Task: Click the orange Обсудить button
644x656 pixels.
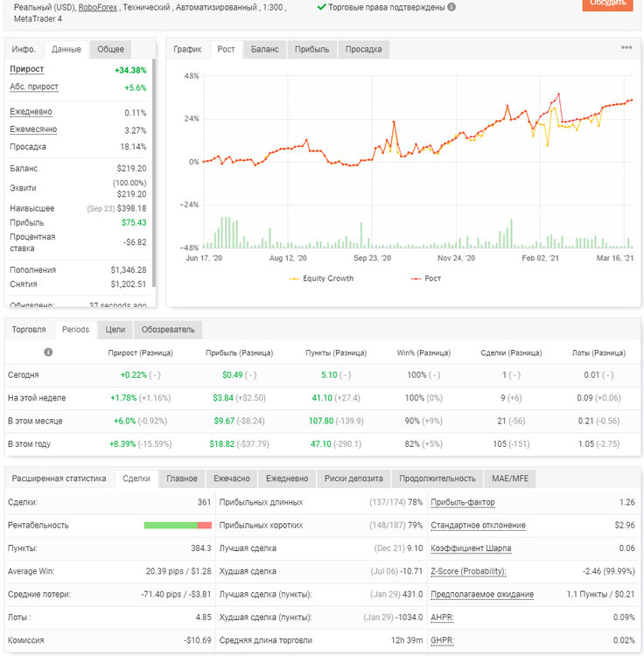Action: (607, 3)
